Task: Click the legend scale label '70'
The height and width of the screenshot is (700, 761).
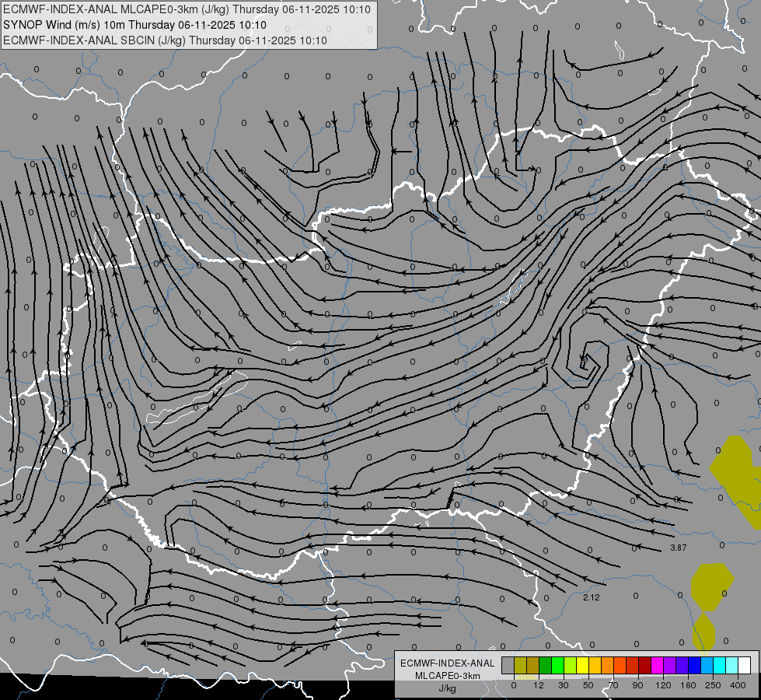Action: [613, 685]
